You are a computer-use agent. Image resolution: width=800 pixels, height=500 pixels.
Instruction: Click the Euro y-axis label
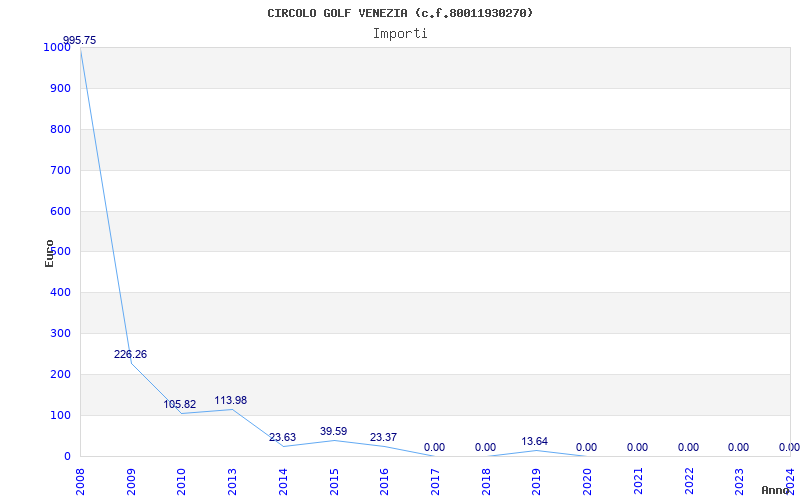[x=49, y=254]
